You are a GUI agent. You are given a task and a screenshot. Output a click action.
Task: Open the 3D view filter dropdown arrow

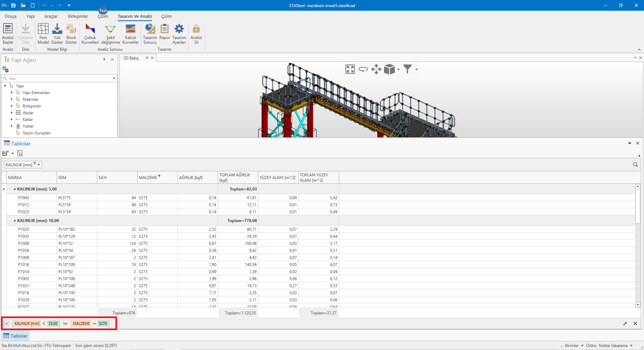click(417, 70)
